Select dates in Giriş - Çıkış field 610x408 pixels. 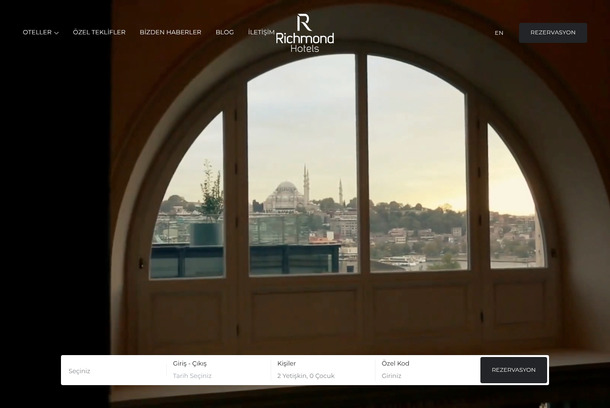click(x=219, y=370)
